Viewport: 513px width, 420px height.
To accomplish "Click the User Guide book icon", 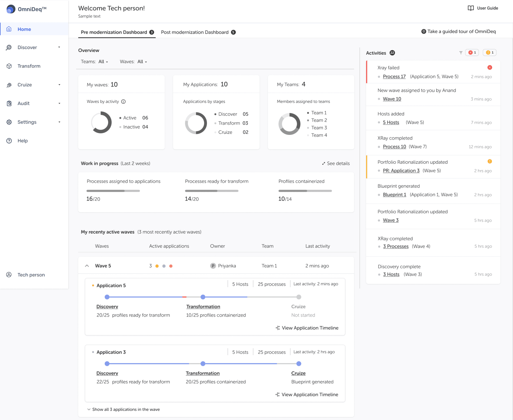I will coord(470,8).
